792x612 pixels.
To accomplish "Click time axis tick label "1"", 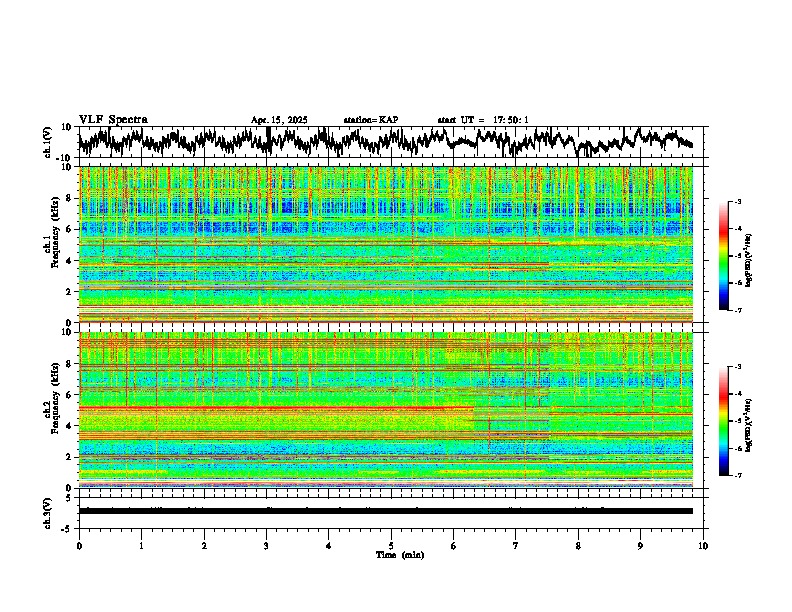I will pyautogui.click(x=141, y=546).
